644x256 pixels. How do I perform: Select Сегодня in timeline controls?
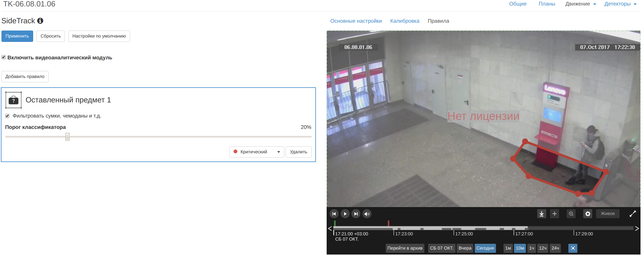(485, 248)
